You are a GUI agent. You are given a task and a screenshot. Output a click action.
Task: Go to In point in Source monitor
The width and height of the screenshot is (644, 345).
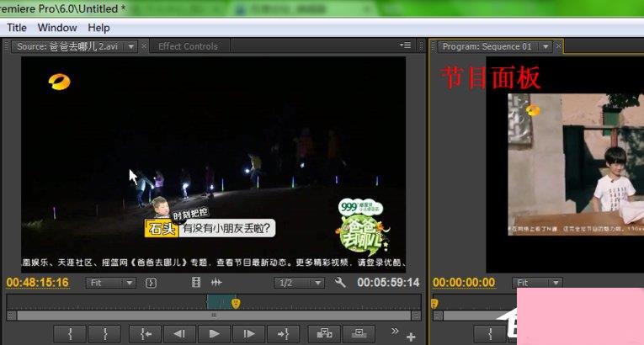pos(146,334)
